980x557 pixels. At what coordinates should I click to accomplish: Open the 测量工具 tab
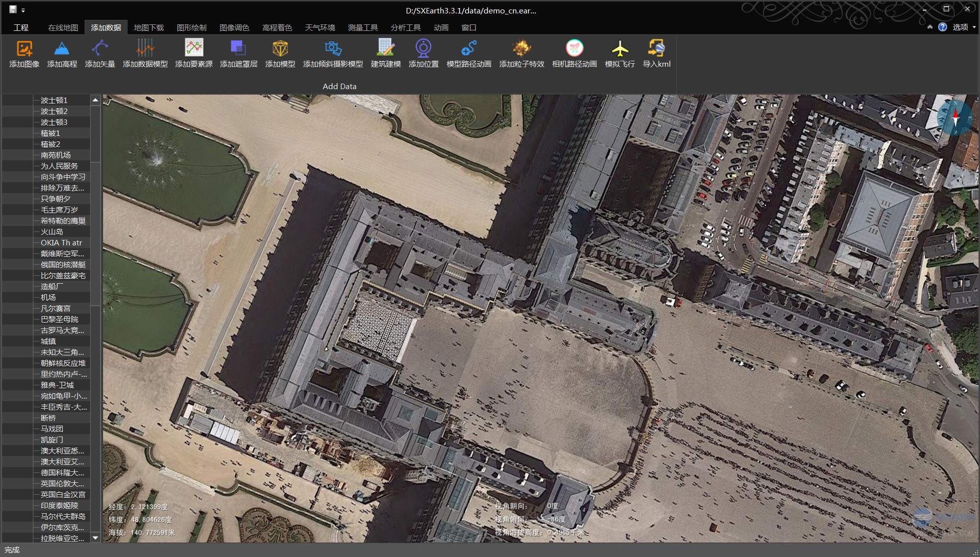pyautogui.click(x=363, y=27)
